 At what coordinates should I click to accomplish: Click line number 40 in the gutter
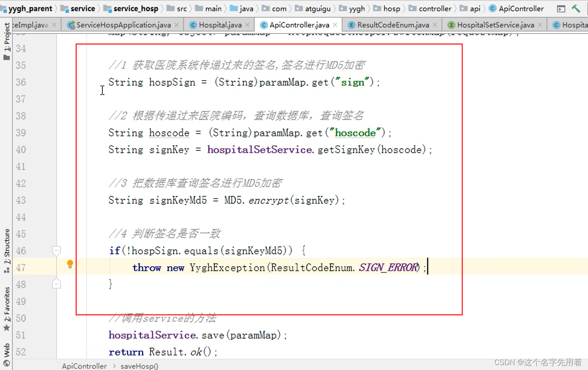pyautogui.click(x=21, y=150)
